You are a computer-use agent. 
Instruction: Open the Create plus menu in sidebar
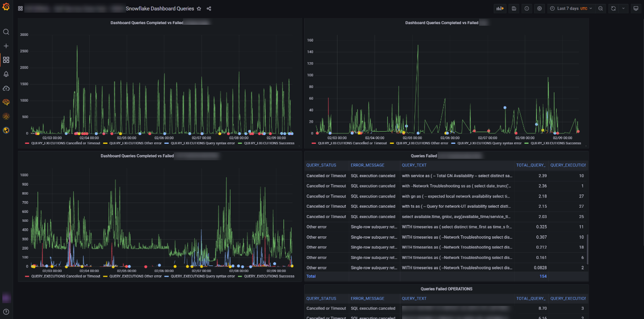6,46
